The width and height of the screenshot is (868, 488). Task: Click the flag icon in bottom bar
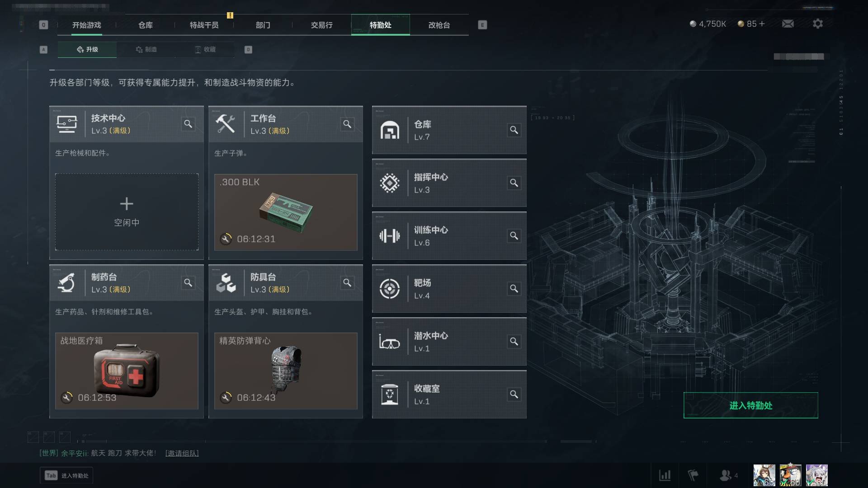click(693, 475)
